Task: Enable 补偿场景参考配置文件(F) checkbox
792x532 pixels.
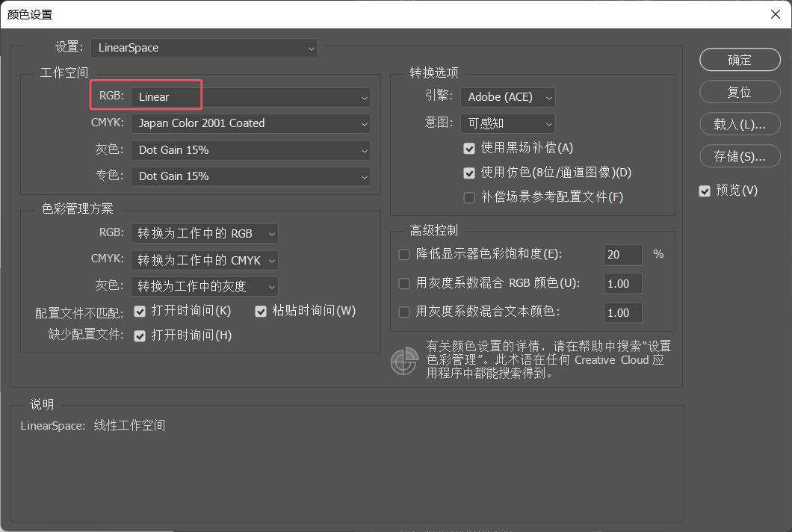Action: (469, 197)
